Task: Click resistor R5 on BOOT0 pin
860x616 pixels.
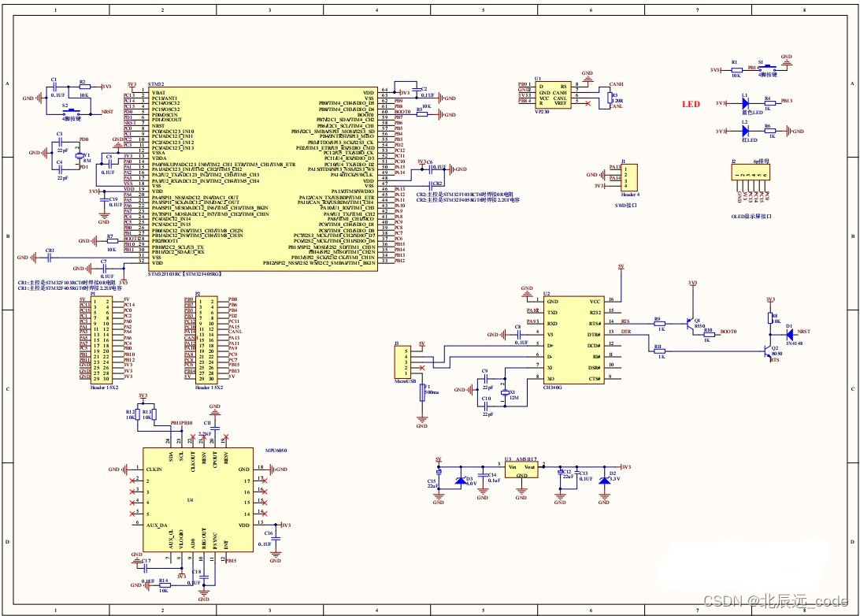Action: (x=421, y=114)
